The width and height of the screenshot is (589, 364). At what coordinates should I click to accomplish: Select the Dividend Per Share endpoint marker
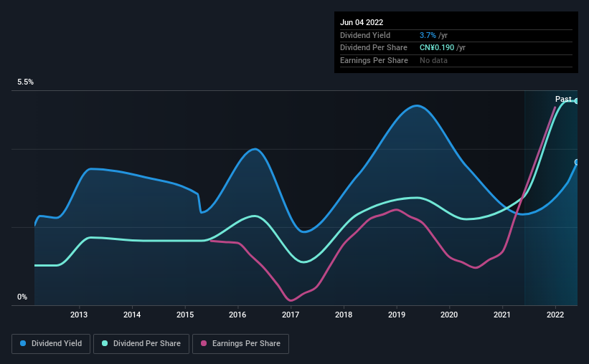pyautogui.click(x=577, y=101)
